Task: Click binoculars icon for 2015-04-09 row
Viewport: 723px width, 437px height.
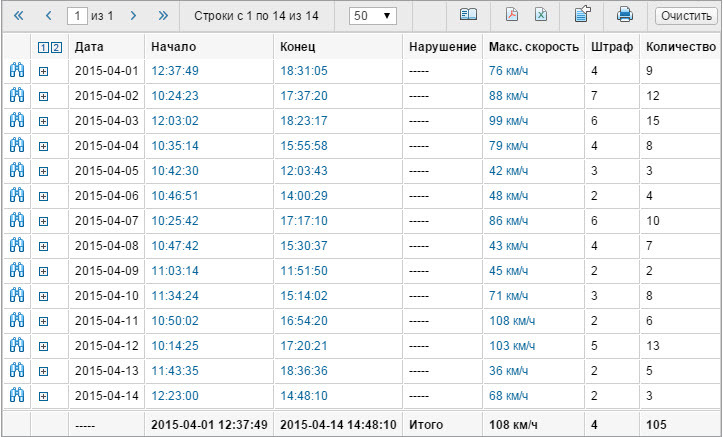Action: pos(17,271)
